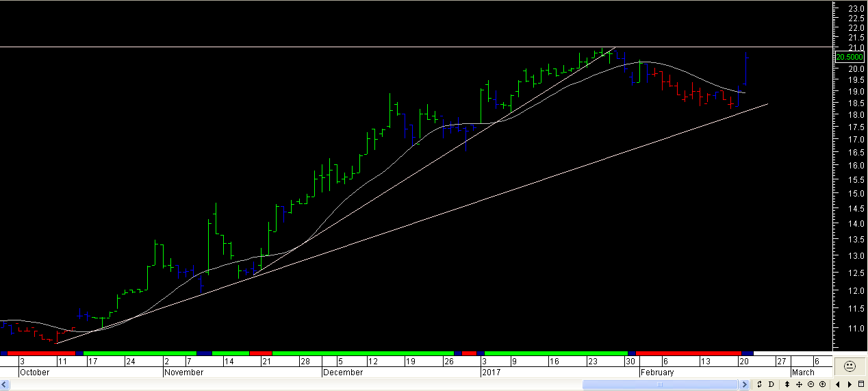Open the list panel icon at toolbar end
This screenshot has width=868, height=391.
coord(860,384)
